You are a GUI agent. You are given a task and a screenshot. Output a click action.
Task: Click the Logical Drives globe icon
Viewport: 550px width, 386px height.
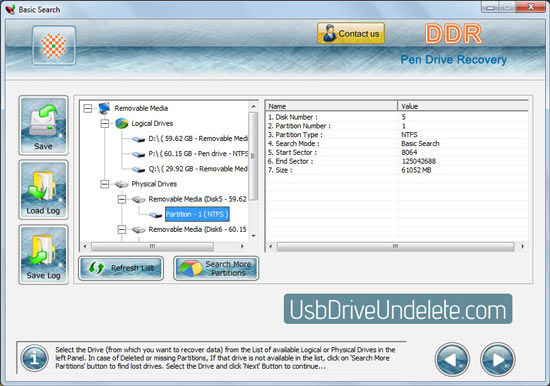click(x=121, y=124)
